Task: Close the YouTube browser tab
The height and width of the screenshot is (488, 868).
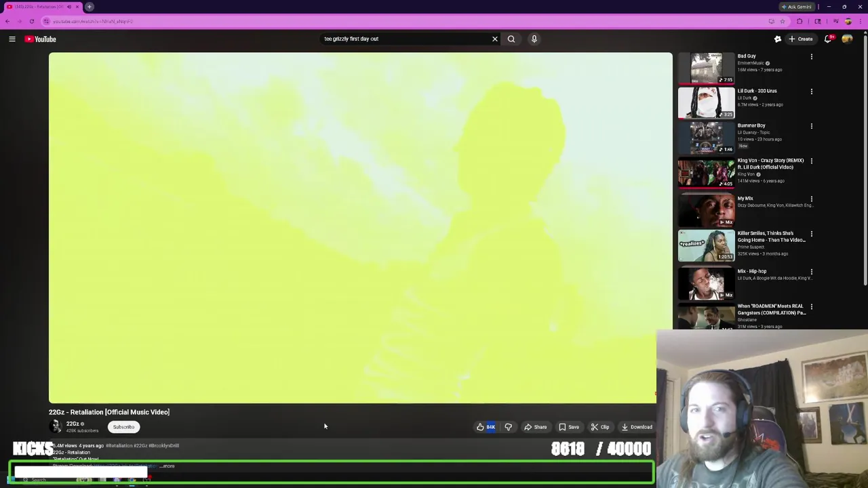Action: (x=77, y=7)
